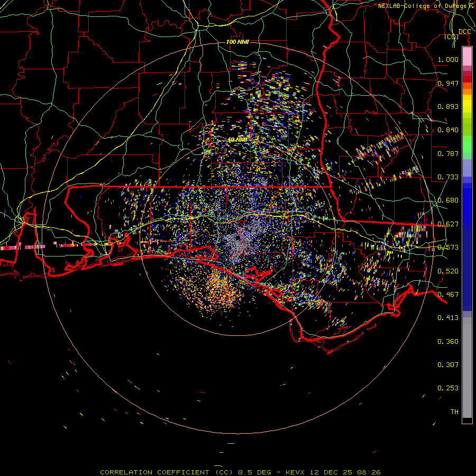Click the 100 NMI range ring label
476x476 pixels.
coord(237,42)
